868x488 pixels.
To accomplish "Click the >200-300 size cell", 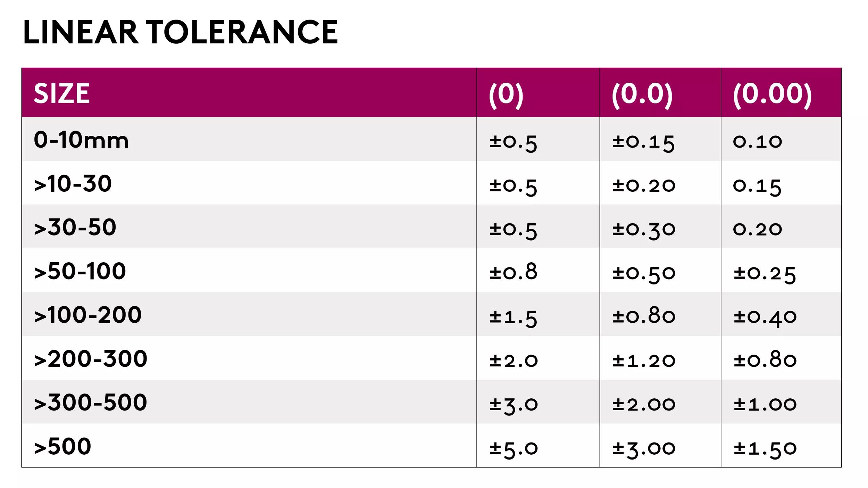I will (x=91, y=359).
